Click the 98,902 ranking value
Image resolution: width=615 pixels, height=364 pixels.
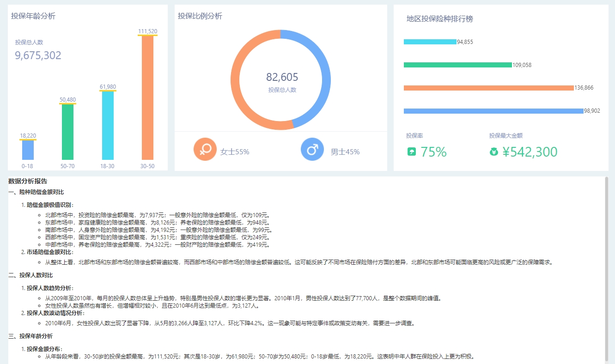click(592, 111)
